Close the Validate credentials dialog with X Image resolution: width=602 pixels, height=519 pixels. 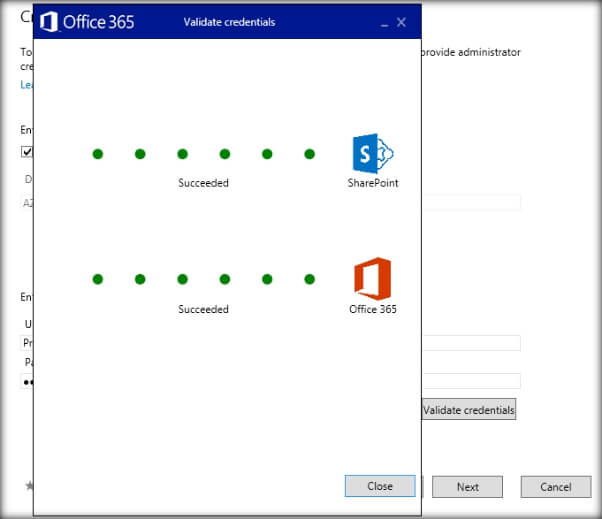(x=401, y=22)
